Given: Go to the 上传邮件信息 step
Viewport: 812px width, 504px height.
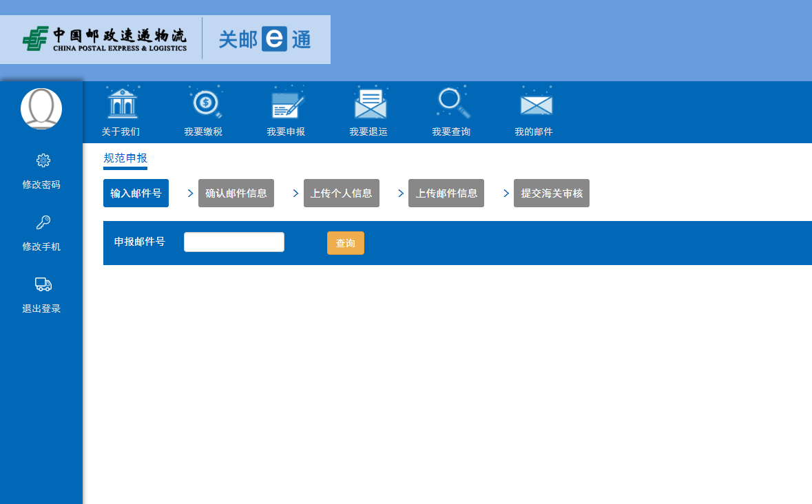Looking at the screenshot, I should pyautogui.click(x=446, y=193).
